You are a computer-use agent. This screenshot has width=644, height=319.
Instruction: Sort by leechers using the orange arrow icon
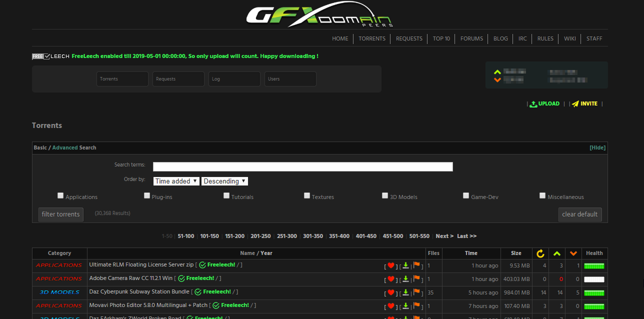click(x=573, y=253)
